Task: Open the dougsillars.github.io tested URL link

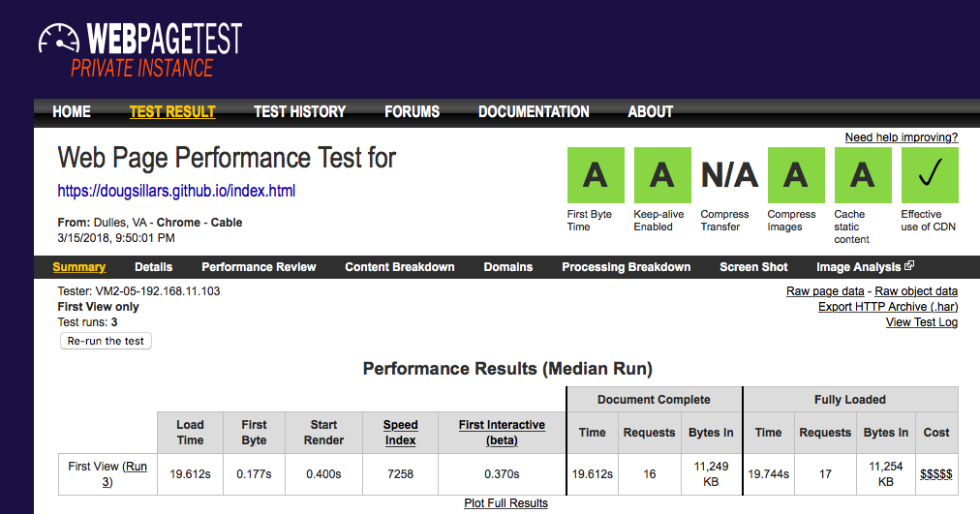Action: click(176, 191)
